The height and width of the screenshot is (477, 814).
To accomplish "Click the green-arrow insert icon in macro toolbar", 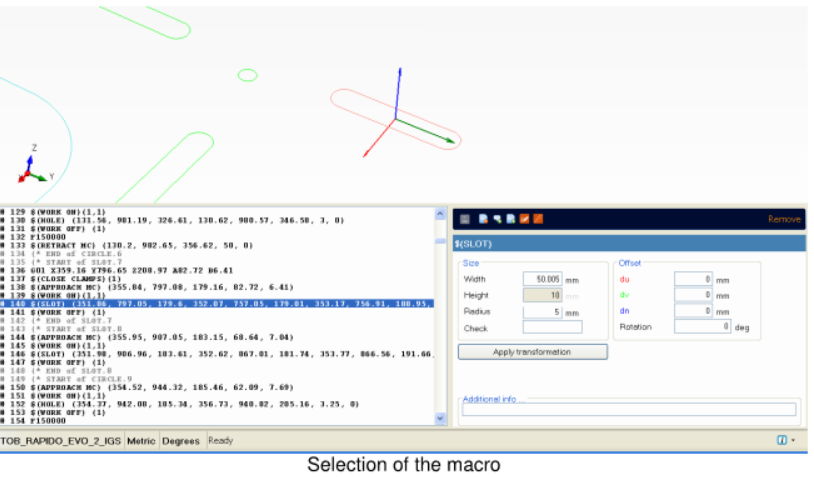I will tap(497, 219).
